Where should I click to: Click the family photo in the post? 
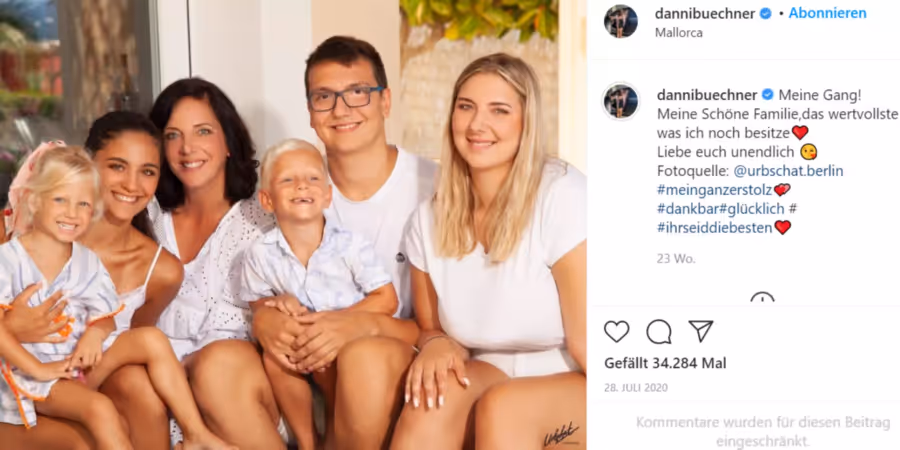coord(293,225)
